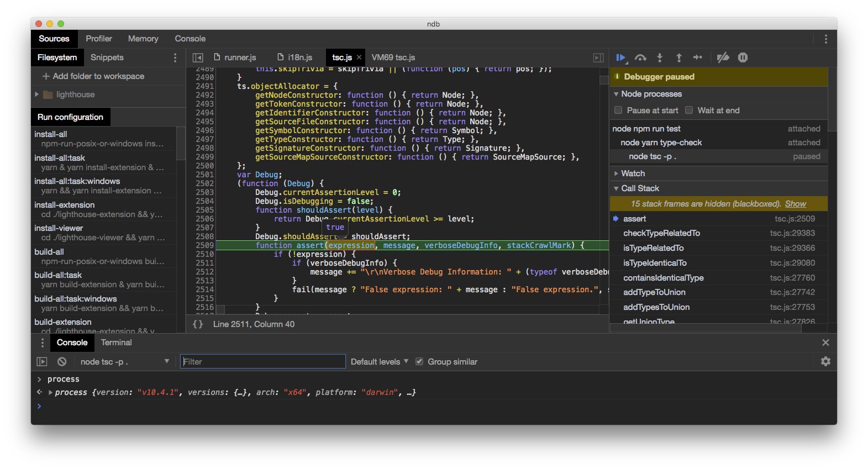Show console sidebar icon
This screenshot has width=868, height=469.
click(x=42, y=362)
